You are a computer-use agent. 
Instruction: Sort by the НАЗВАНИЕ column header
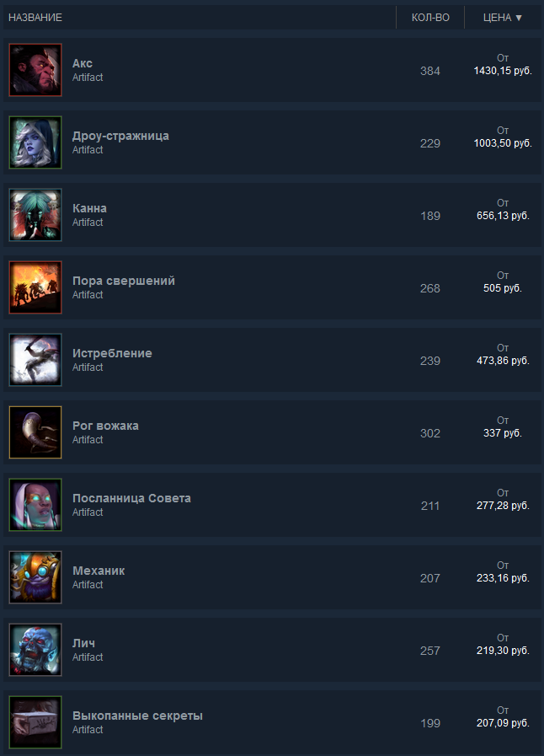(35, 18)
